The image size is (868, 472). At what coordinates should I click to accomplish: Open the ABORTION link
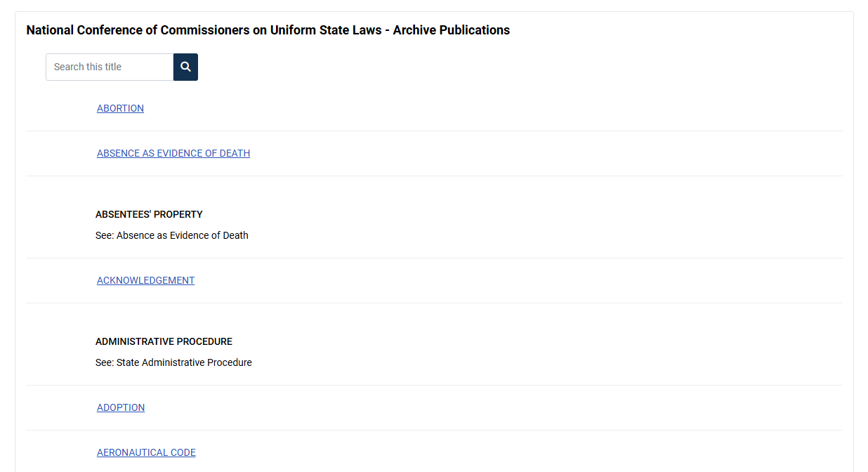pyautogui.click(x=120, y=108)
